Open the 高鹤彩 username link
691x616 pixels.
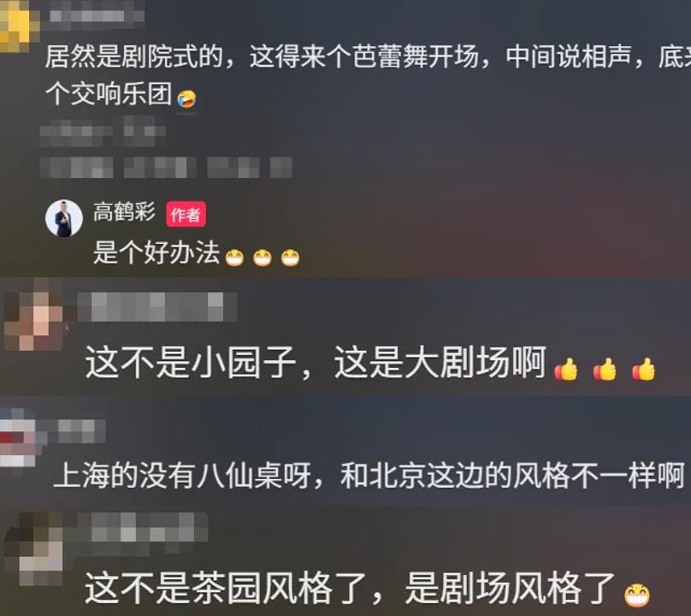tap(124, 211)
